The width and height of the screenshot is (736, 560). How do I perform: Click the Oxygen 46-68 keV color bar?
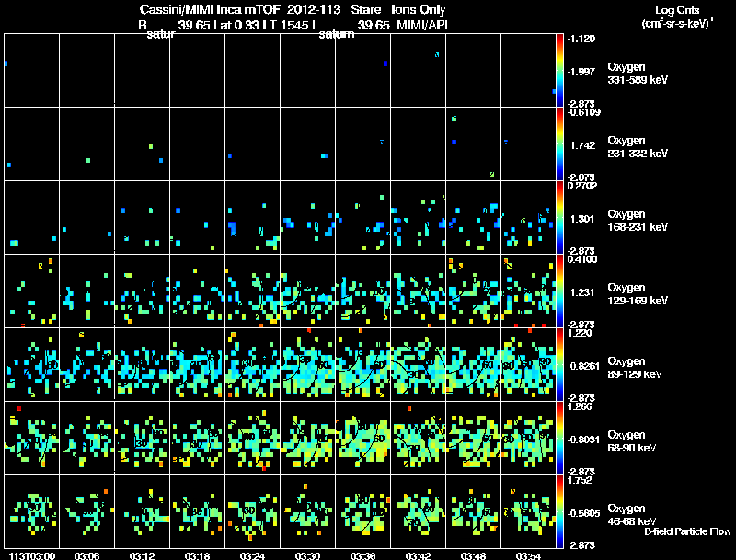click(559, 512)
